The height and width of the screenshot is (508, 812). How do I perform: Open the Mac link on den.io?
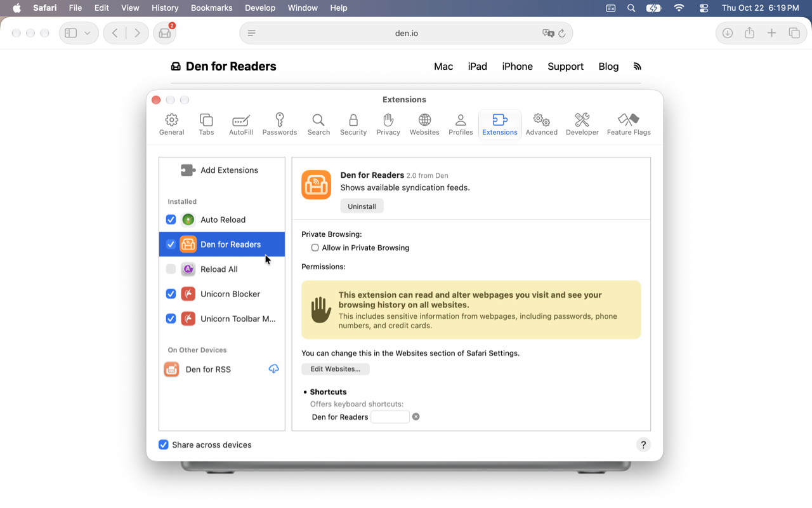coord(443,67)
